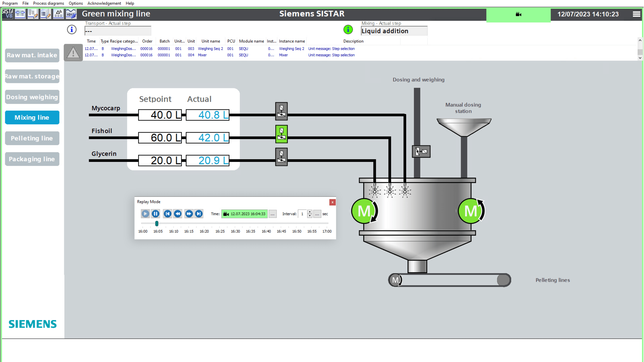The image size is (644, 362).
Task: Click the Fishoil green valve icon
Action: tap(281, 134)
